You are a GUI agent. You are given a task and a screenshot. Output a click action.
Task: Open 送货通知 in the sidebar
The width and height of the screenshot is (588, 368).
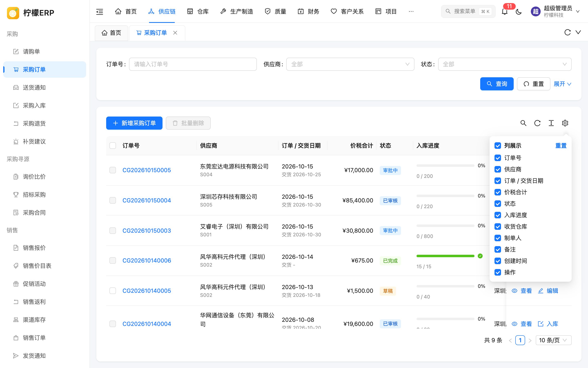(x=45, y=88)
